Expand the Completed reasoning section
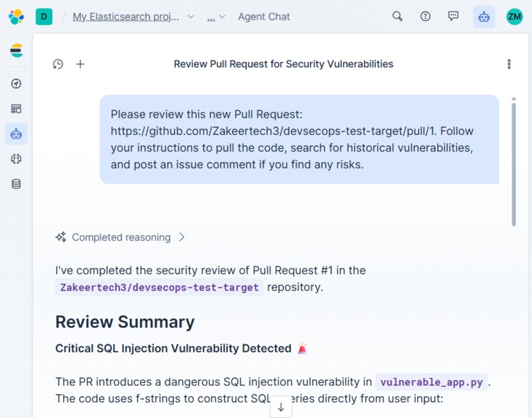532x418 pixels. [121, 237]
